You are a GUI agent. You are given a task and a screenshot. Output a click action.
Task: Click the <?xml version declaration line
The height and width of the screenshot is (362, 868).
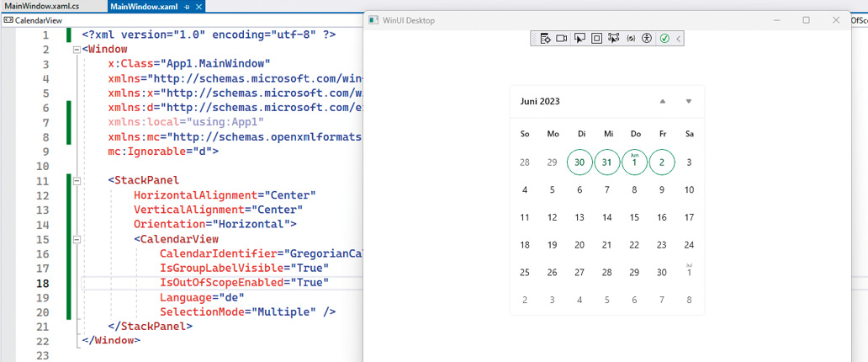tap(209, 35)
